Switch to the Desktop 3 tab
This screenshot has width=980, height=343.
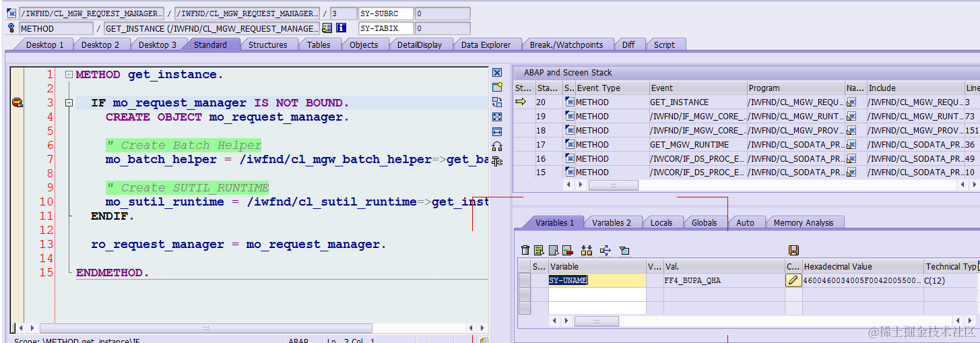158,44
